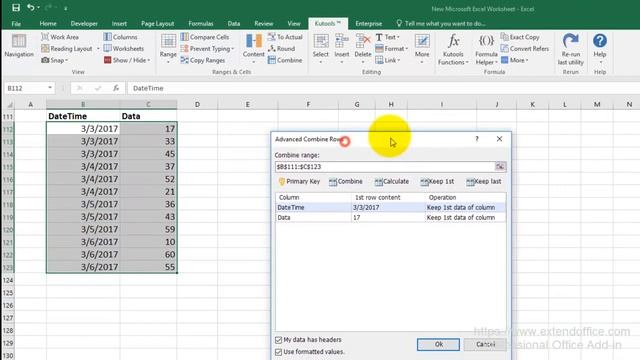Click the formula bar showing DateTime
Image resolution: width=640 pixels, height=360 pixels.
coord(384,88)
